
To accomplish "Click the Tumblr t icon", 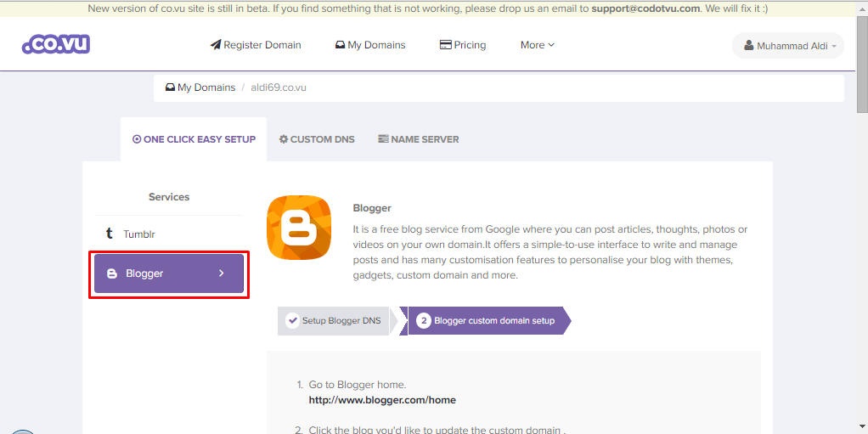I will pos(110,234).
